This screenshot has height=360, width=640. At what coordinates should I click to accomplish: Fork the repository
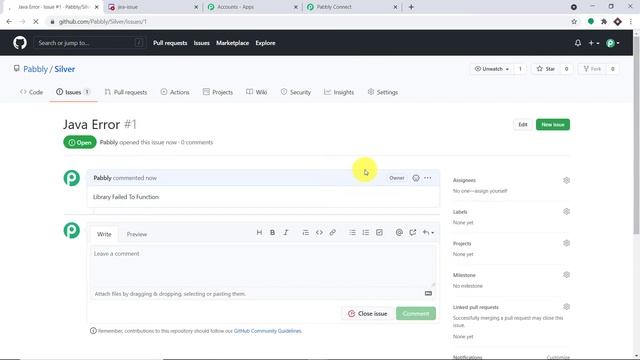click(x=592, y=69)
